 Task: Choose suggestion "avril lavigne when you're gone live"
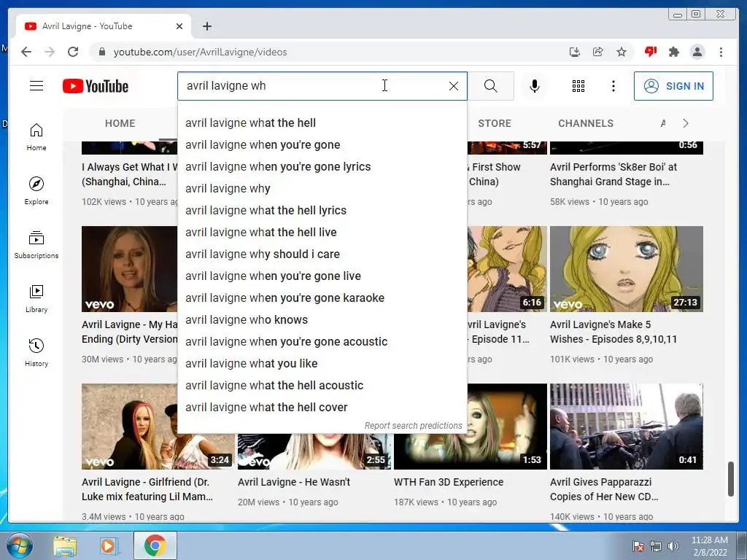[x=322, y=276]
